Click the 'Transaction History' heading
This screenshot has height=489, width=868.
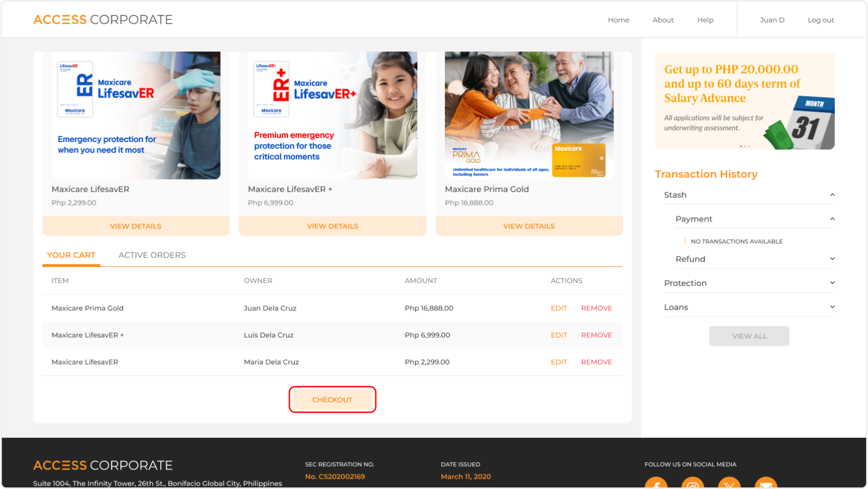point(706,174)
